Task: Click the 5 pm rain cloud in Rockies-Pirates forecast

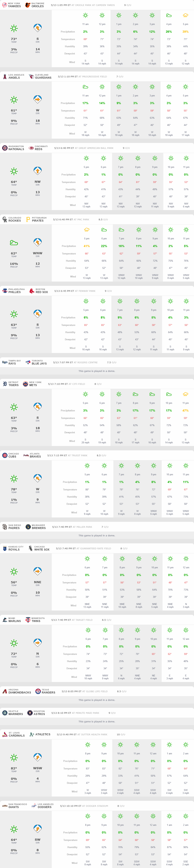Action: click(87, 230)
